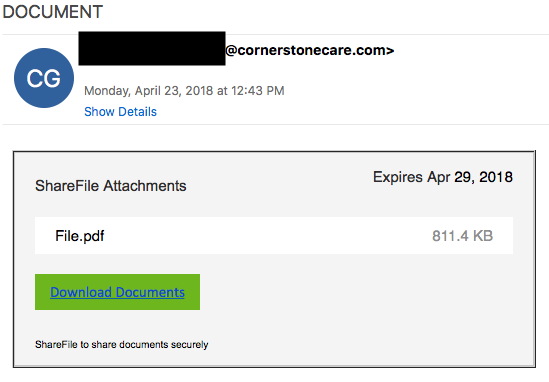The width and height of the screenshot is (549, 382).
Task: Click the blacked-out sender name block
Action: tap(152, 48)
